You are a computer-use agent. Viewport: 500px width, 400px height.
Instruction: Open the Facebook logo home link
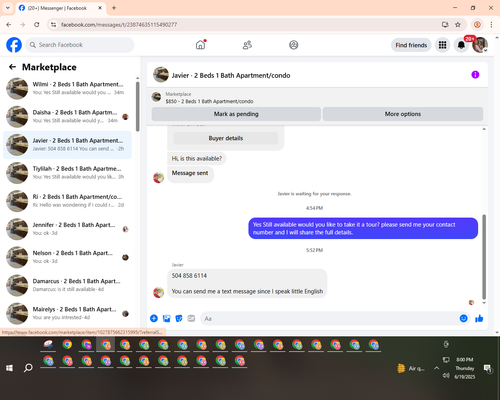(x=14, y=45)
